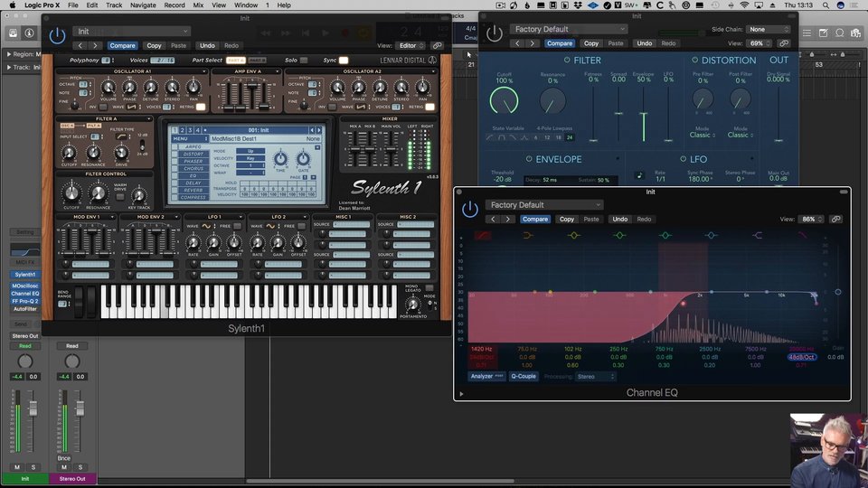Open the Processing Stereo dropdown in Channel EQ

[x=596, y=376]
